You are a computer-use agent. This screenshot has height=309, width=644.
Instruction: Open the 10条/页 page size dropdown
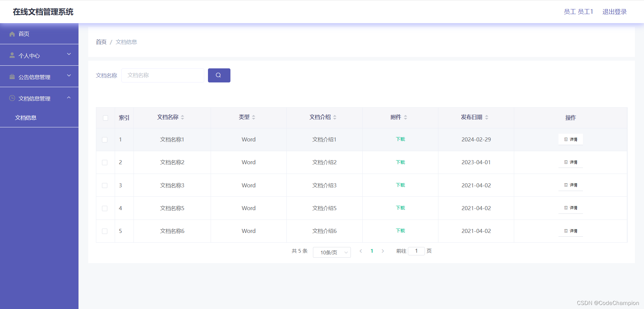[x=332, y=252]
